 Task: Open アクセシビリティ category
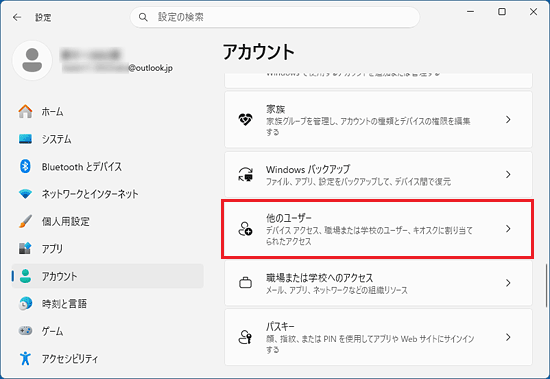coord(107,358)
